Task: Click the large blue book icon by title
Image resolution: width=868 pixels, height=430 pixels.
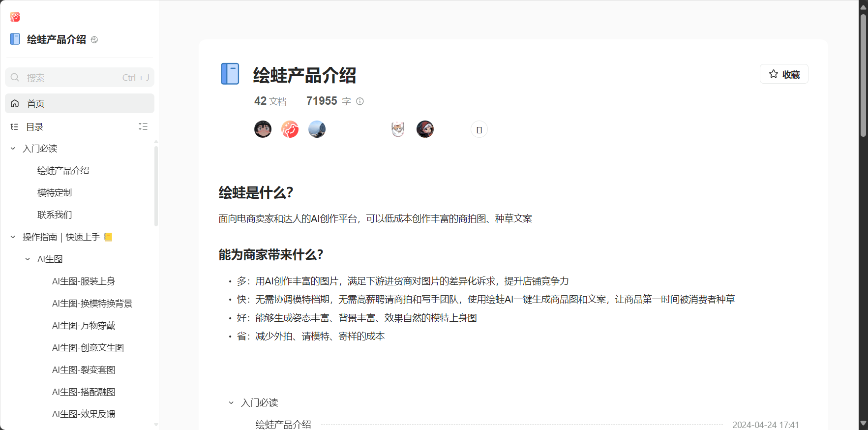Action: (230, 74)
